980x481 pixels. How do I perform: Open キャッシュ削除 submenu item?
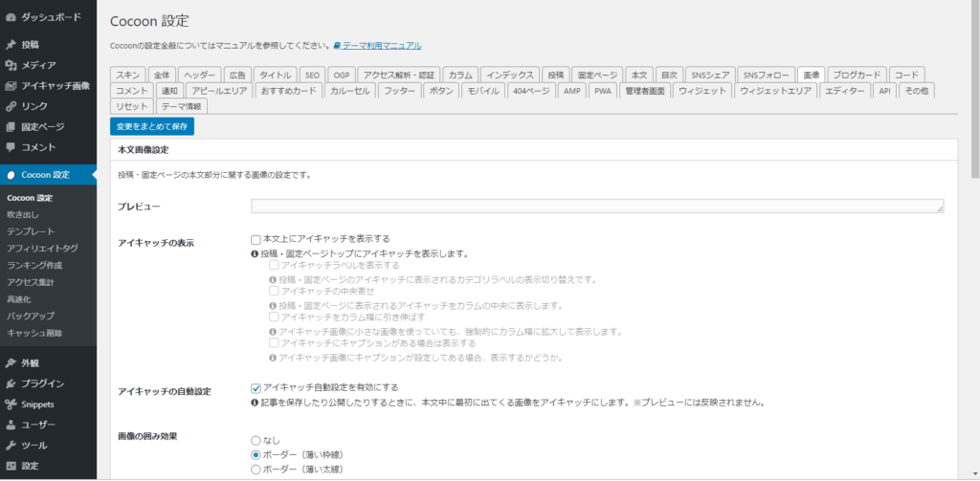[x=34, y=333]
